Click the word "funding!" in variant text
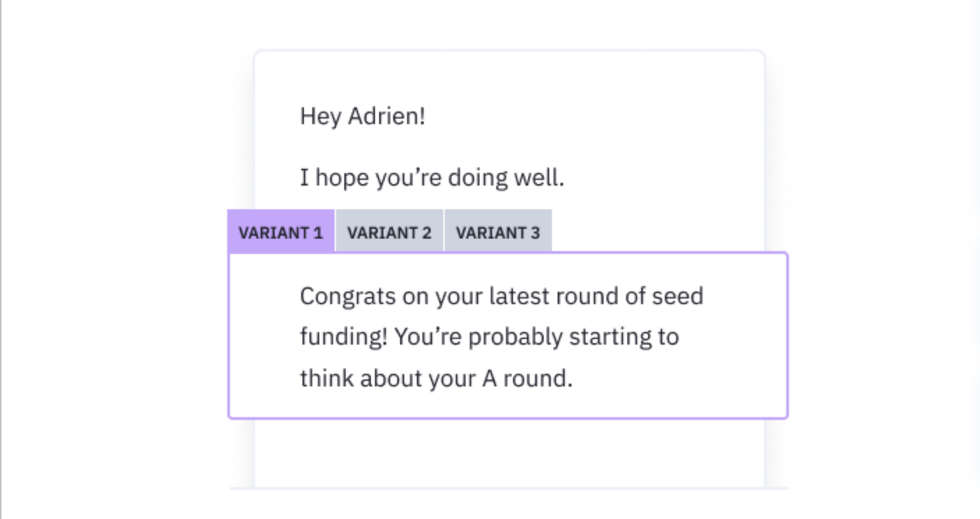 tap(344, 338)
